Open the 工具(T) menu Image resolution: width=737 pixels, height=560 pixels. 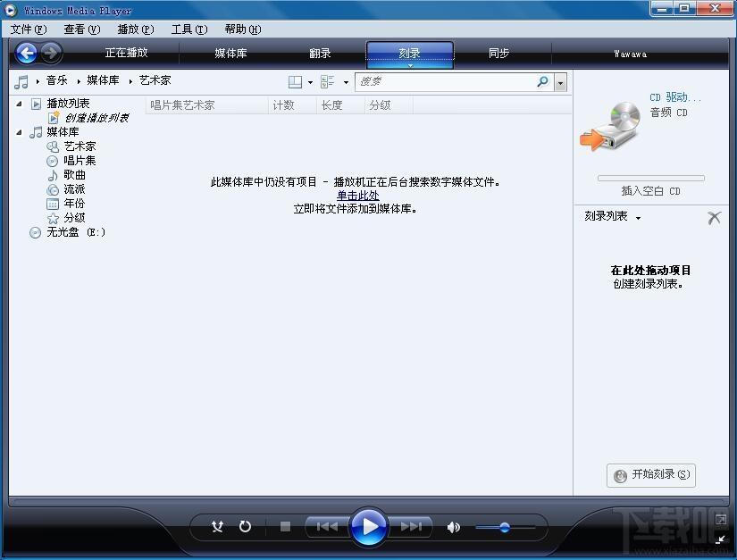click(x=189, y=29)
